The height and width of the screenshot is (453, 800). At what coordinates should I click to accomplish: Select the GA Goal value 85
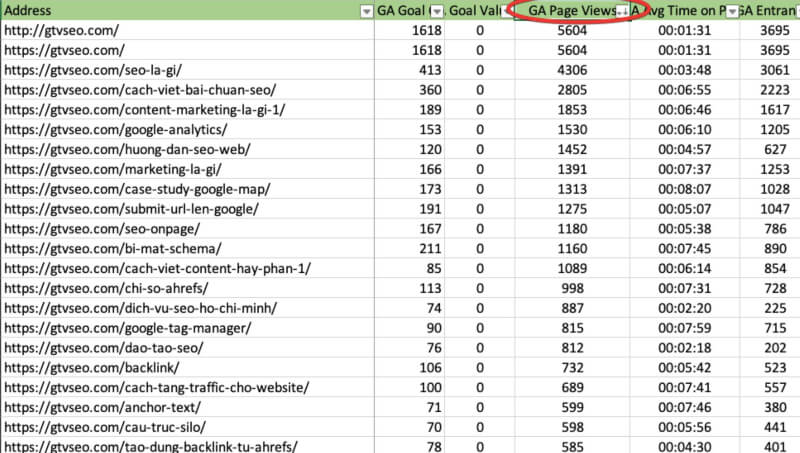410,269
